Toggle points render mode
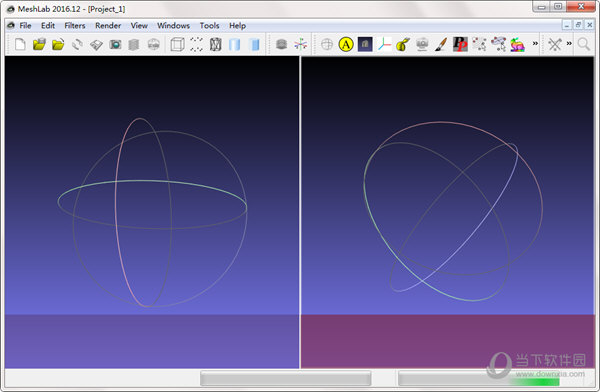Viewport: 600px width, 392px height. pos(196,44)
